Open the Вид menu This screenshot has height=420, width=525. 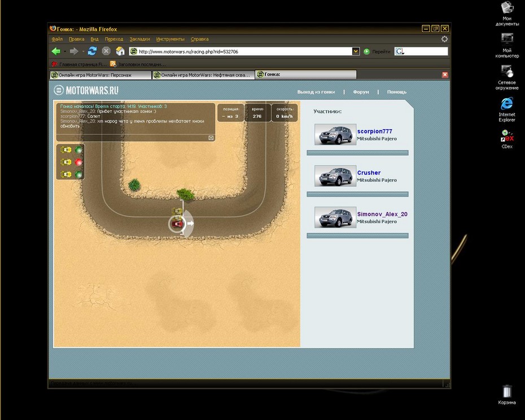pos(94,39)
